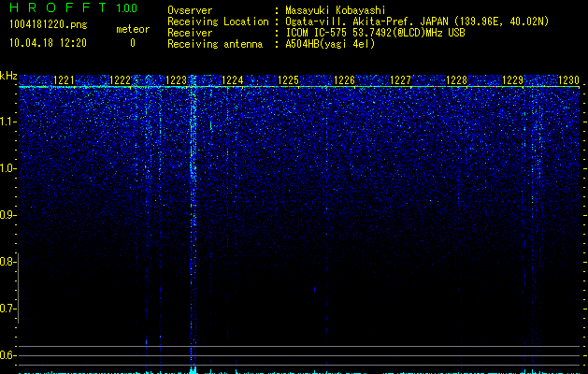Click the 0.7 kHz axis label
This screenshot has width=588, height=374.
coord(7,309)
